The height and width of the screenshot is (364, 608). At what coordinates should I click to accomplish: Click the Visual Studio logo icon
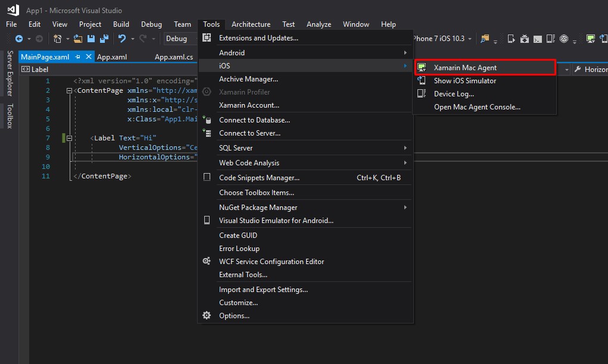(13, 10)
